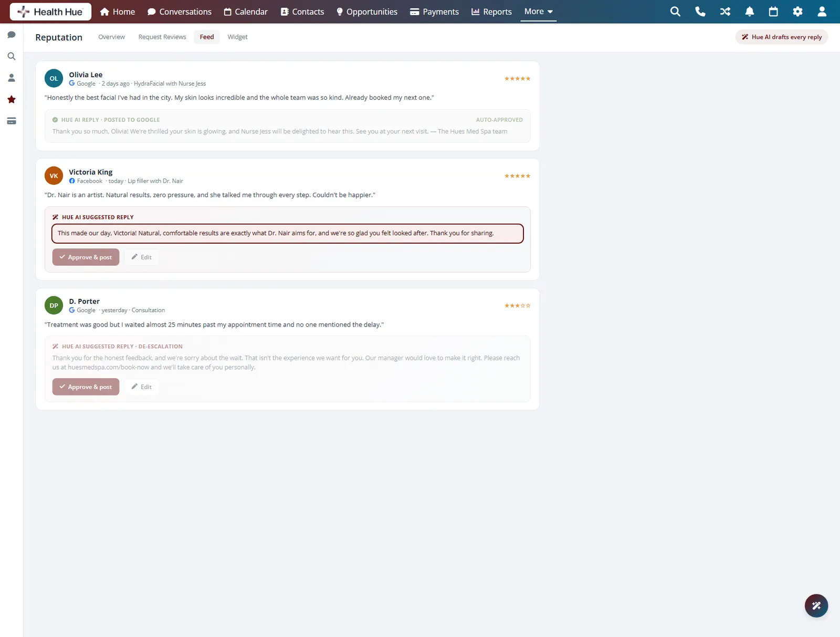
Task: Click the shuffle arrows icon
Action: [x=725, y=12]
